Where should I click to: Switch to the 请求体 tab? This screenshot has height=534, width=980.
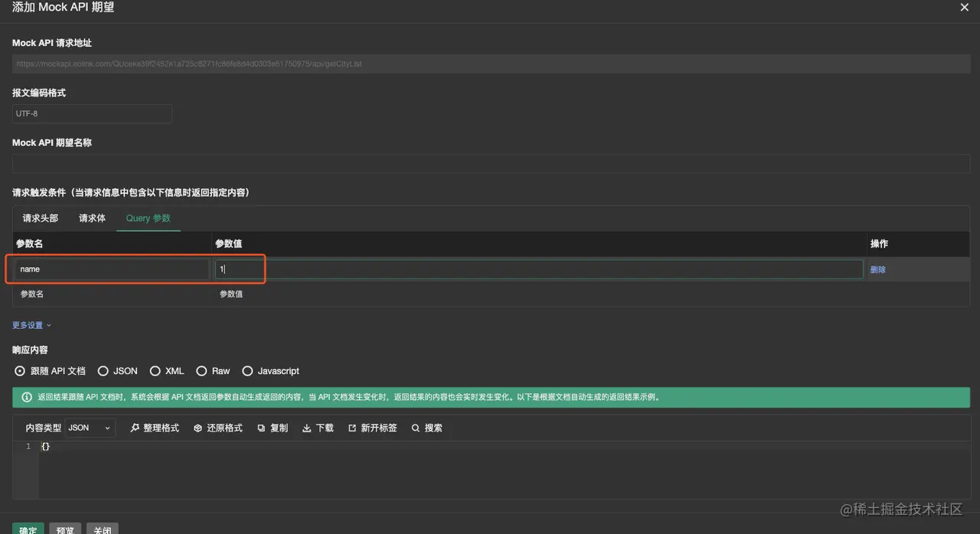click(x=92, y=218)
